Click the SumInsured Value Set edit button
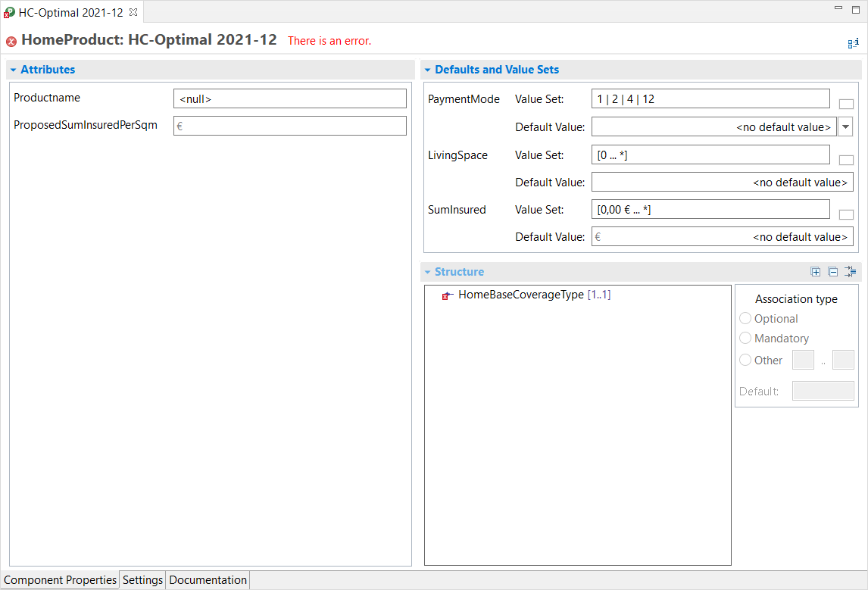The image size is (868, 590). click(846, 215)
